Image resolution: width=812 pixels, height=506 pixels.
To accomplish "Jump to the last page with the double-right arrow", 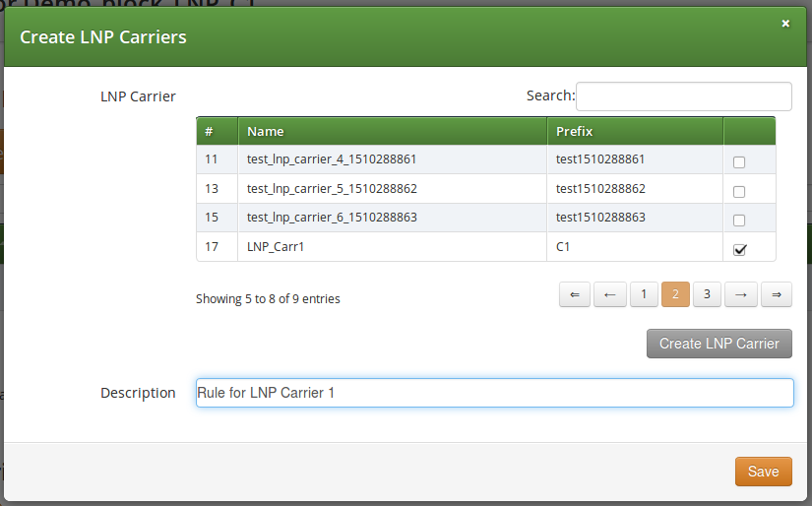I will 776,294.
